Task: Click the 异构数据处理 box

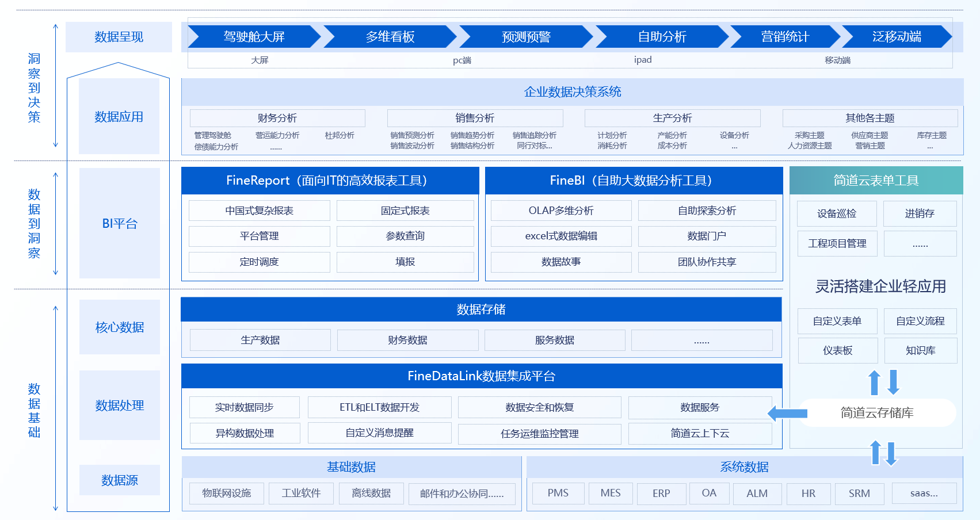Action: [245, 433]
